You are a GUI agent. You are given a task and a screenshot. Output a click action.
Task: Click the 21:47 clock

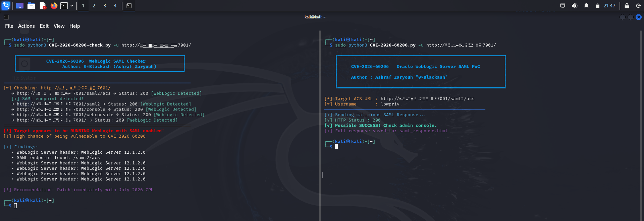[x=609, y=6]
